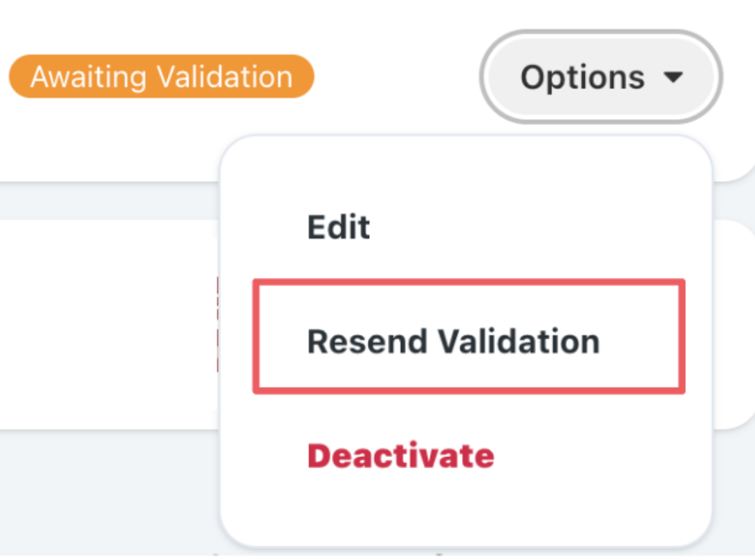Click the highlighted Resend Validation item
Image resolution: width=755 pixels, height=560 pixels.
pos(454,342)
